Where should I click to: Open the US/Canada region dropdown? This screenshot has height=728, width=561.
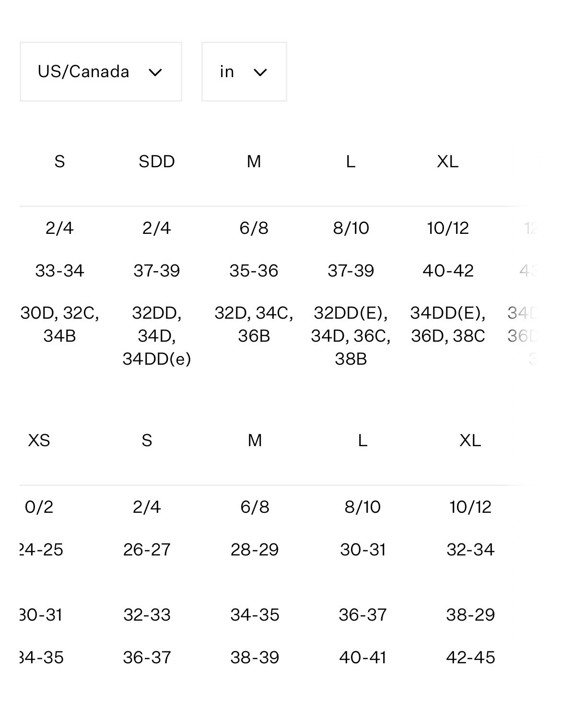pyautogui.click(x=101, y=71)
